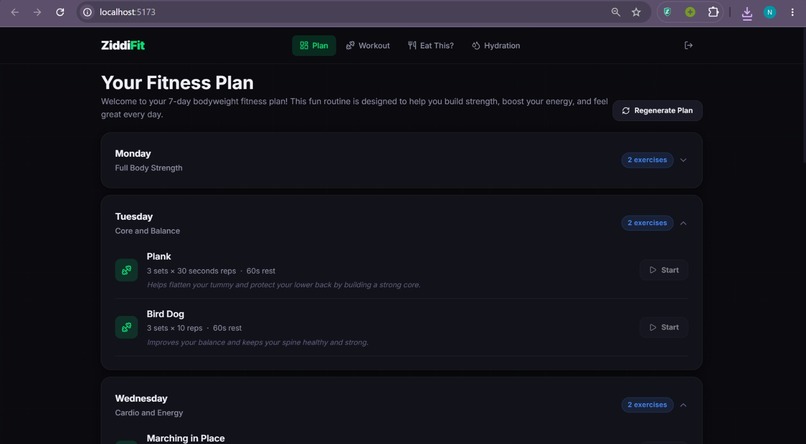Click the logout icon in header
The width and height of the screenshot is (806, 444).
click(x=689, y=45)
